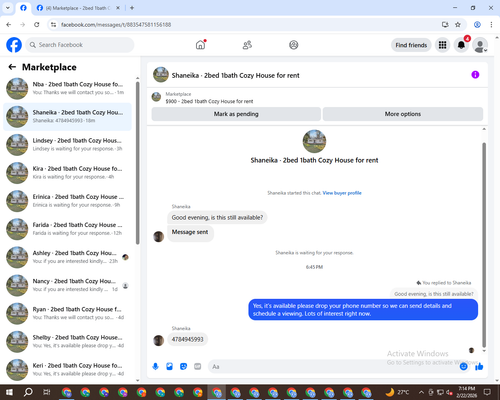Image resolution: width=500 pixels, height=400 pixels.
Task: Open the Notifications bell icon
Action: tap(461, 45)
